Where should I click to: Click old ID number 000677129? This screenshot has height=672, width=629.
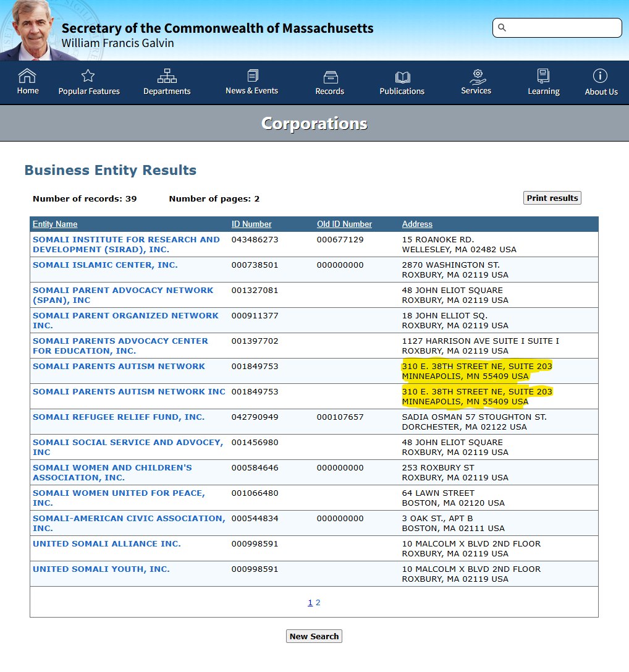point(340,240)
